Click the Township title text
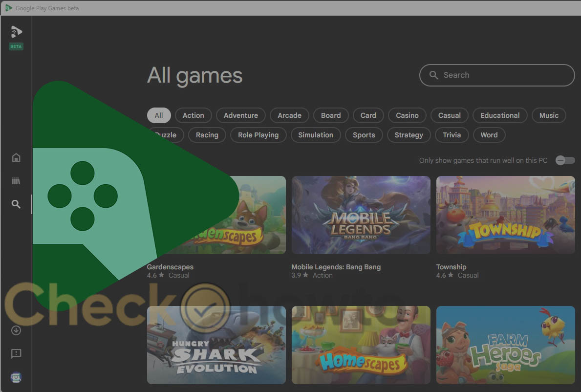This screenshot has width=581, height=392. tap(452, 267)
